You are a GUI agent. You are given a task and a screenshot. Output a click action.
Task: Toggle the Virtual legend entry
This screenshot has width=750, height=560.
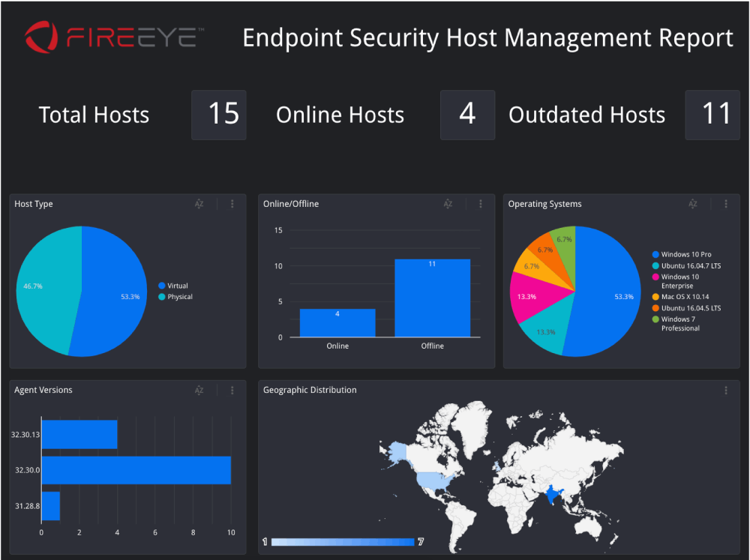[x=177, y=286]
